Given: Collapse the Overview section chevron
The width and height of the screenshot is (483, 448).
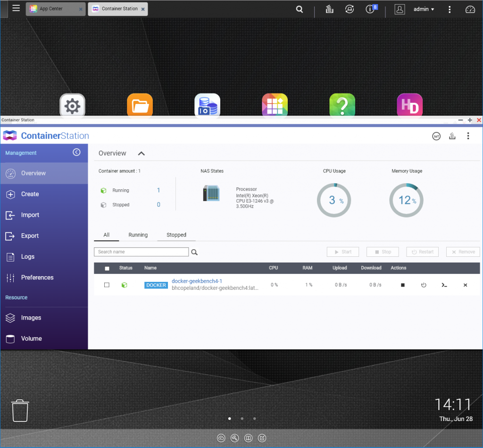Looking at the screenshot, I should (x=142, y=153).
